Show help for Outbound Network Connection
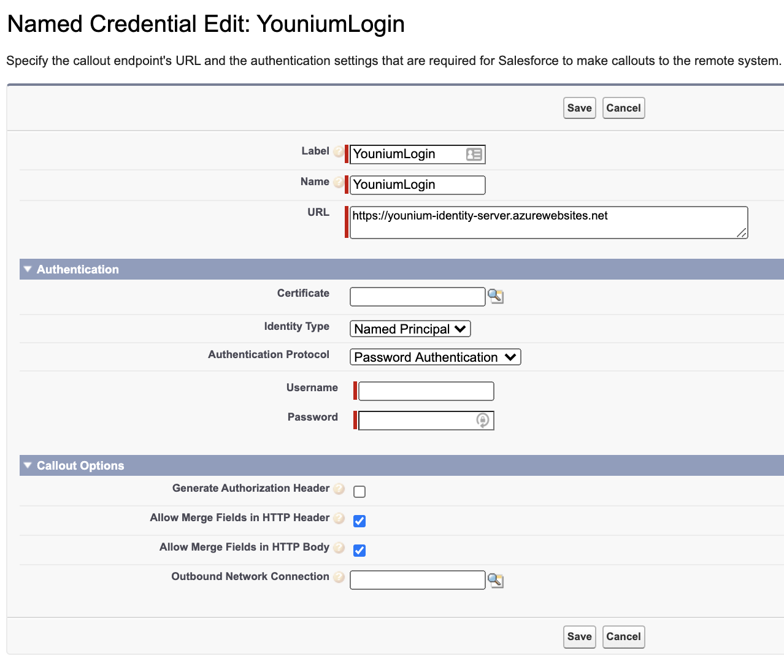The width and height of the screenshot is (784, 672). click(x=339, y=577)
